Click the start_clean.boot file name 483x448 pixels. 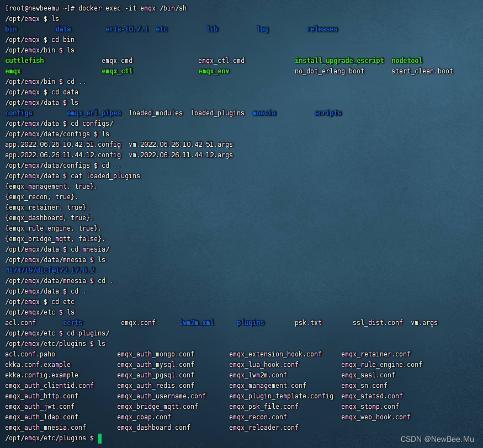coord(422,71)
